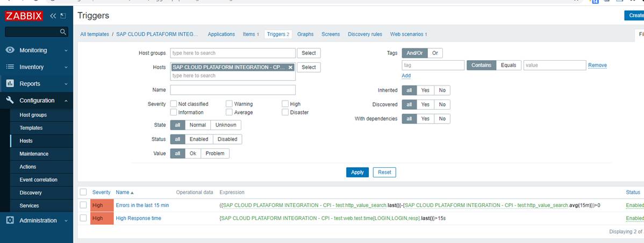644x243 pixels.
Task: Check the Disaster severity box
Action: [285, 112]
